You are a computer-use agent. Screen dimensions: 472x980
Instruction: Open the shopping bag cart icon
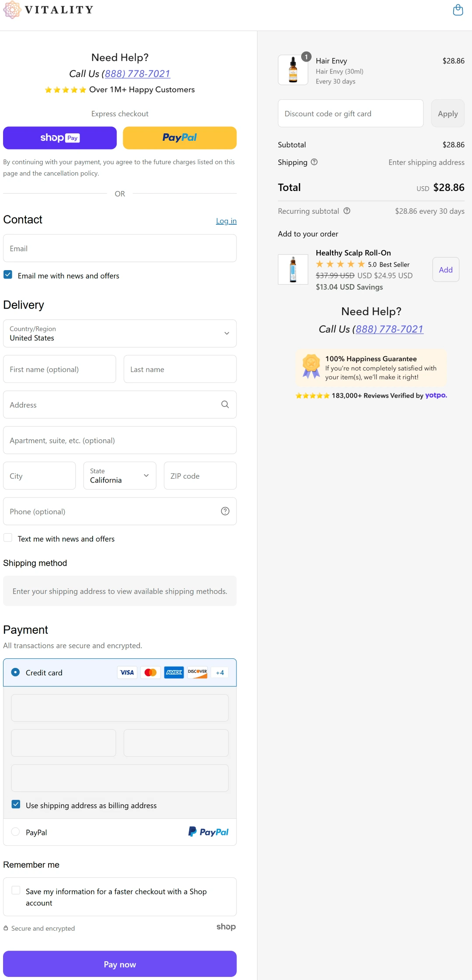458,10
